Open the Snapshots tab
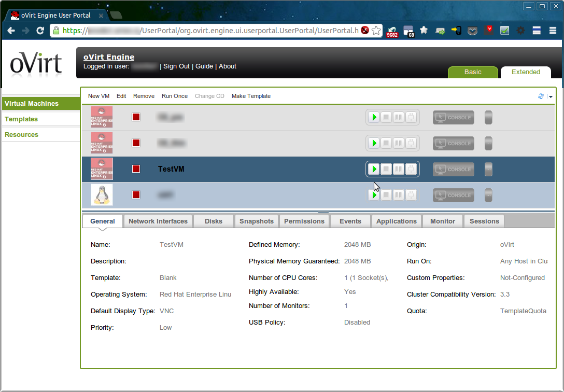Viewport: 564px width, 392px height. (256, 221)
